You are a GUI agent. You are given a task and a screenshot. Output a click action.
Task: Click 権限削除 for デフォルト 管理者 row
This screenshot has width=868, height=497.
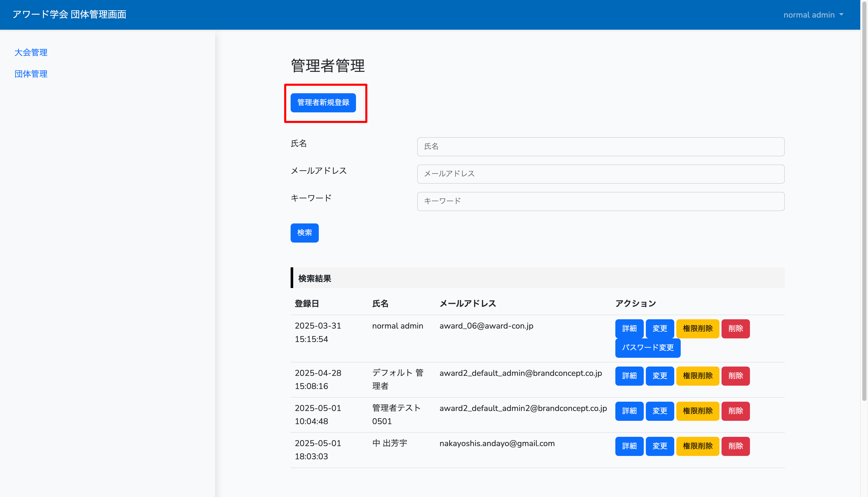pos(697,376)
